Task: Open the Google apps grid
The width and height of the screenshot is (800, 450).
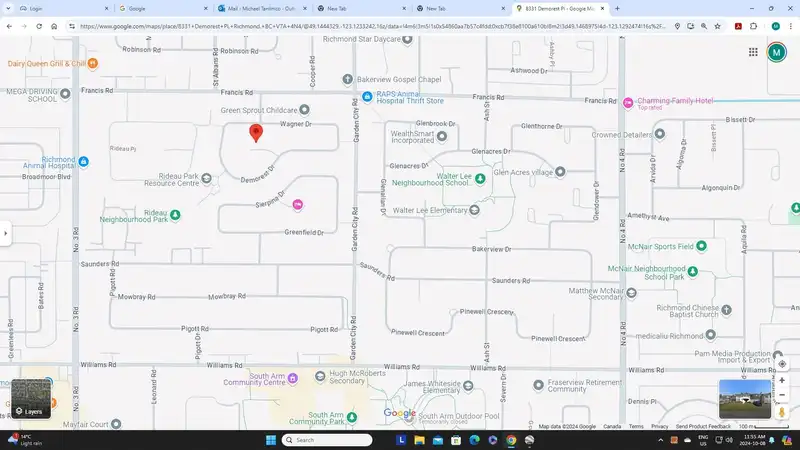Action: [x=753, y=52]
